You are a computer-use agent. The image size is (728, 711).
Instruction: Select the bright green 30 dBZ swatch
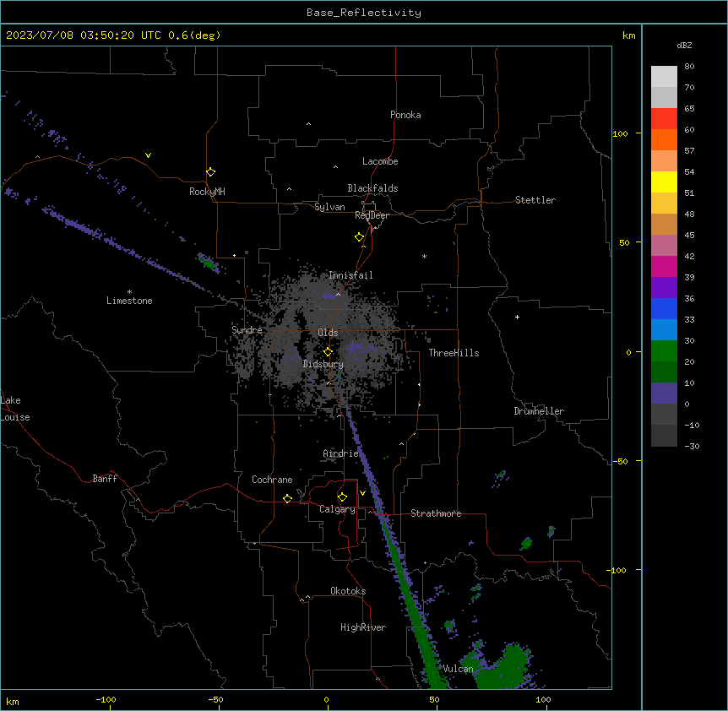[664, 351]
